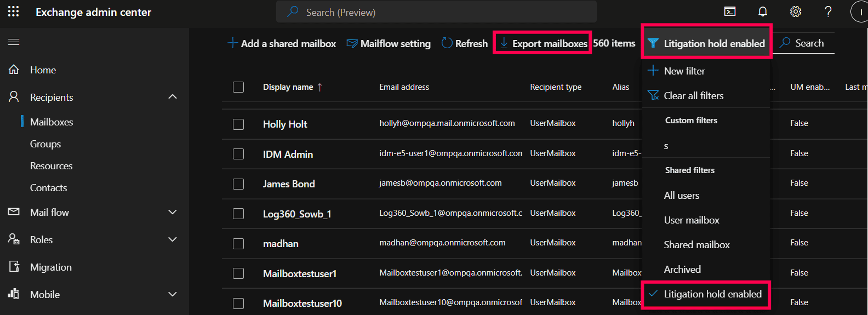Image resolution: width=868 pixels, height=315 pixels.
Task: Click the Mail flow envelope icon
Action: coord(14,211)
